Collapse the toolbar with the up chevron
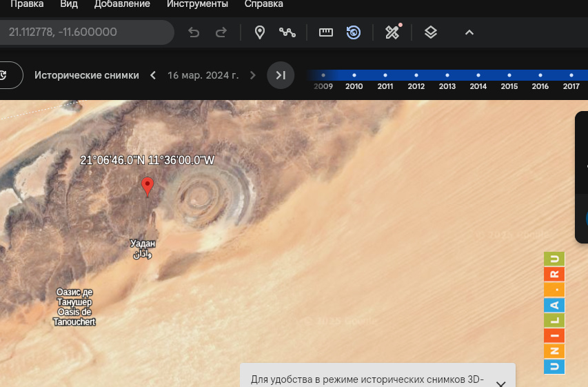Viewport: 588px width, 387px height. pyautogui.click(x=469, y=32)
